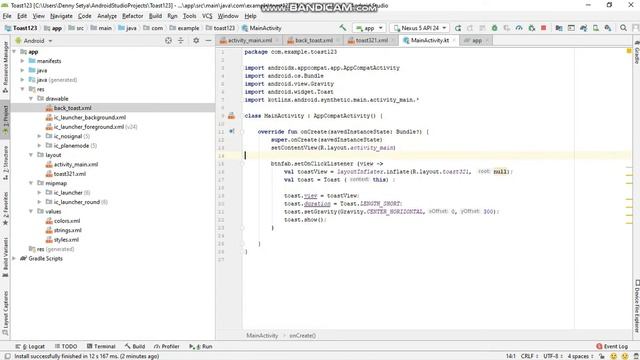Viewport: 640px width, 360px height.
Task: Open the Build menu
Action: 155,16
